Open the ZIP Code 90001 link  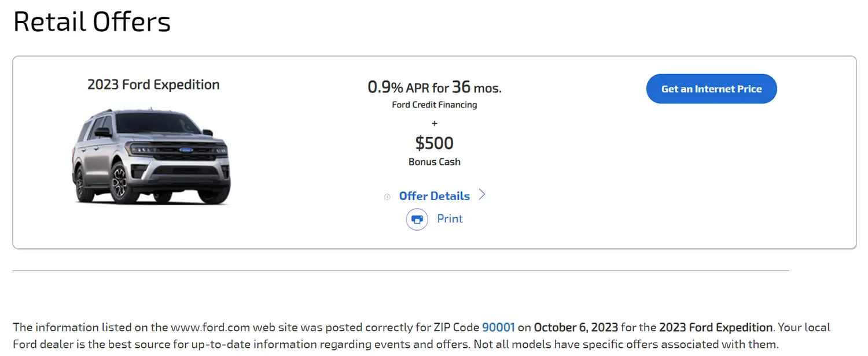click(498, 328)
